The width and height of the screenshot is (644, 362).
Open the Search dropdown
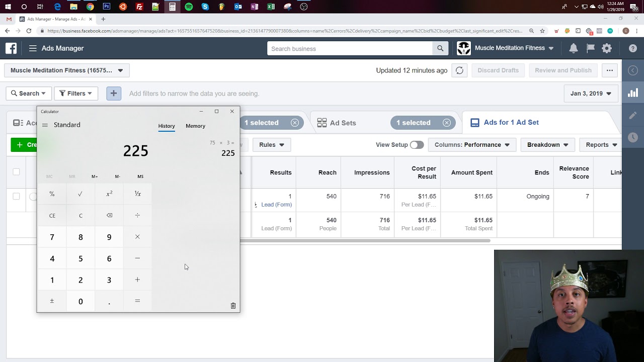tap(29, 94)
